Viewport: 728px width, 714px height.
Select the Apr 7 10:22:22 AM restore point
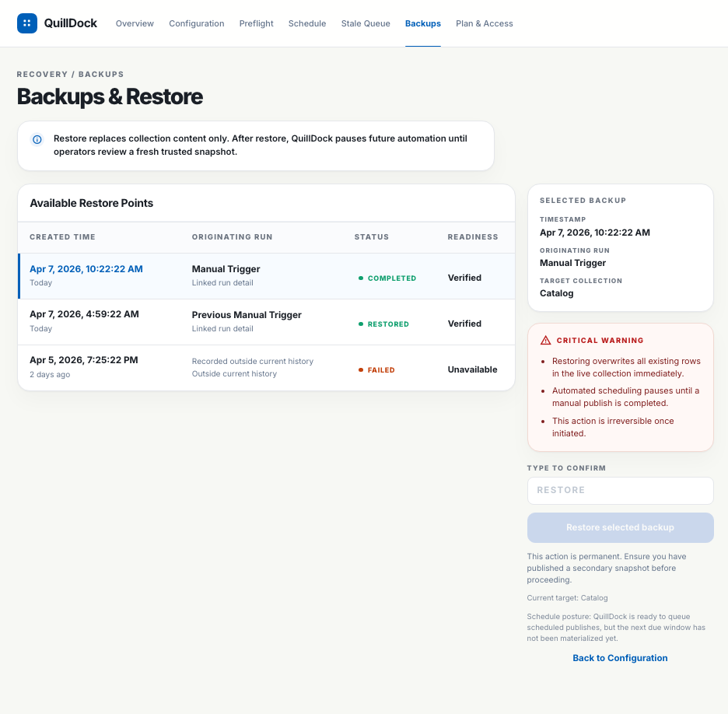[86, 269]
